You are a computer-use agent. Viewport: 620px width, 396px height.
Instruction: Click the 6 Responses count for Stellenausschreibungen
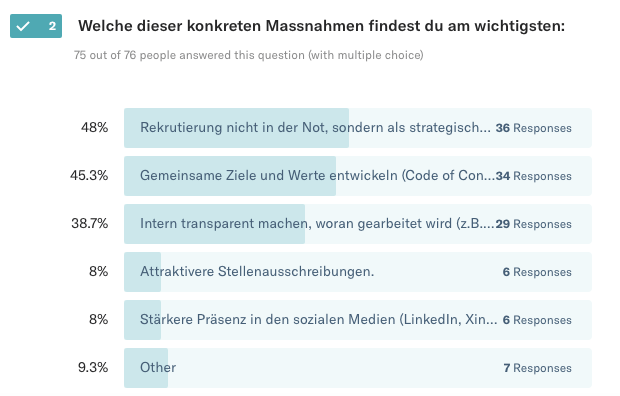pos(537,272)
